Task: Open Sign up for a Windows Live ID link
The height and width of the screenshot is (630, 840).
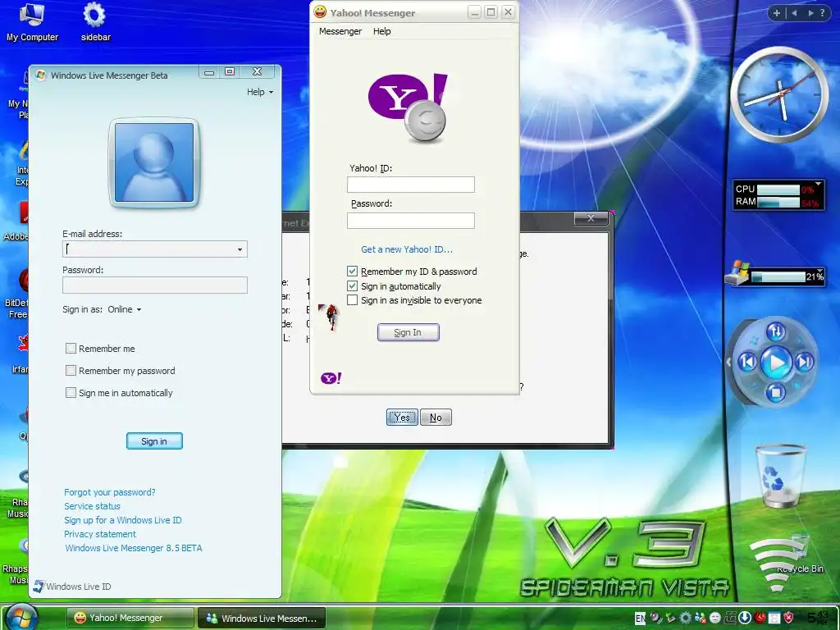Action: 123,519
